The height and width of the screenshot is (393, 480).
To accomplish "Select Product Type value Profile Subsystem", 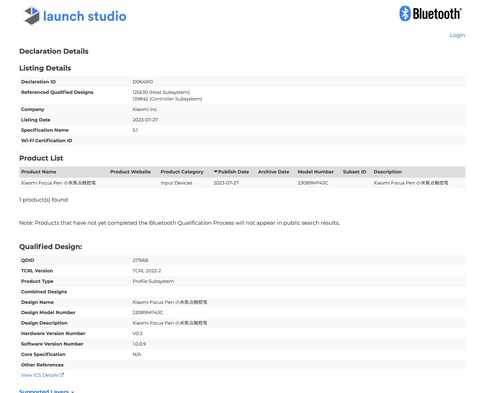I will (153, 281).
